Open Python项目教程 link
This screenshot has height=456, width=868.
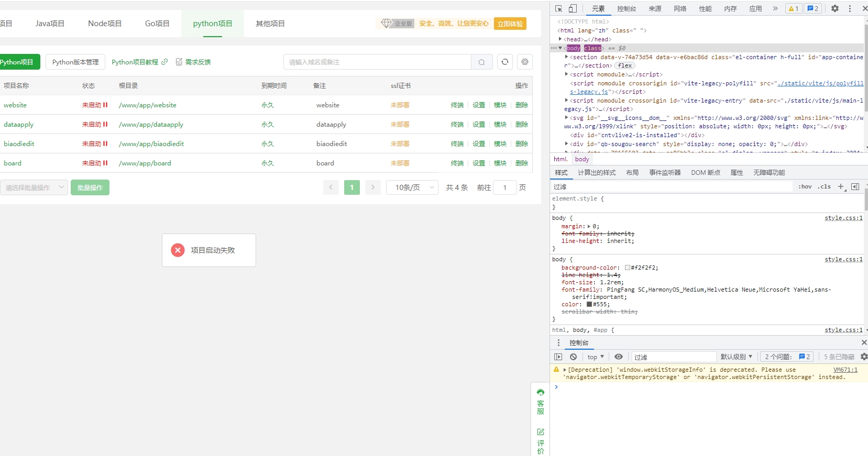click(140, 62)
